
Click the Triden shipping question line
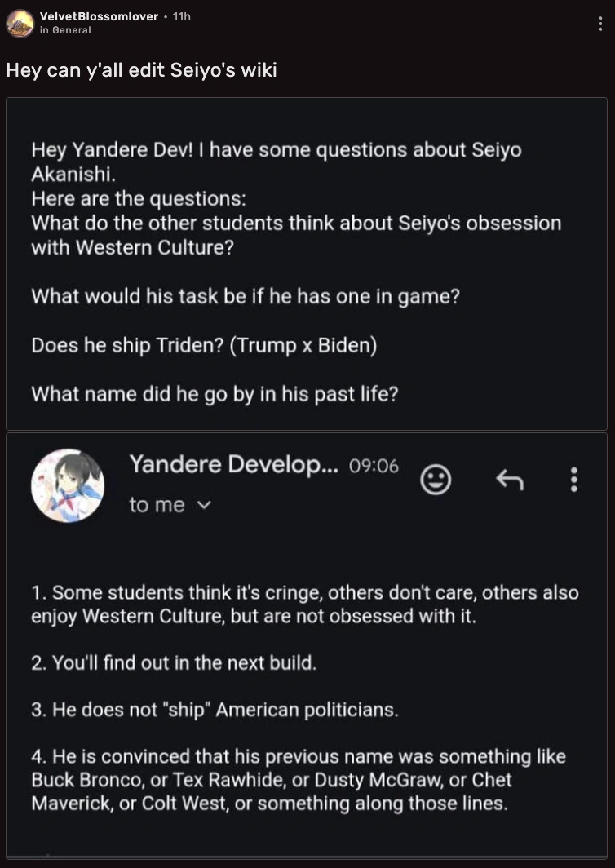point(204,345)
